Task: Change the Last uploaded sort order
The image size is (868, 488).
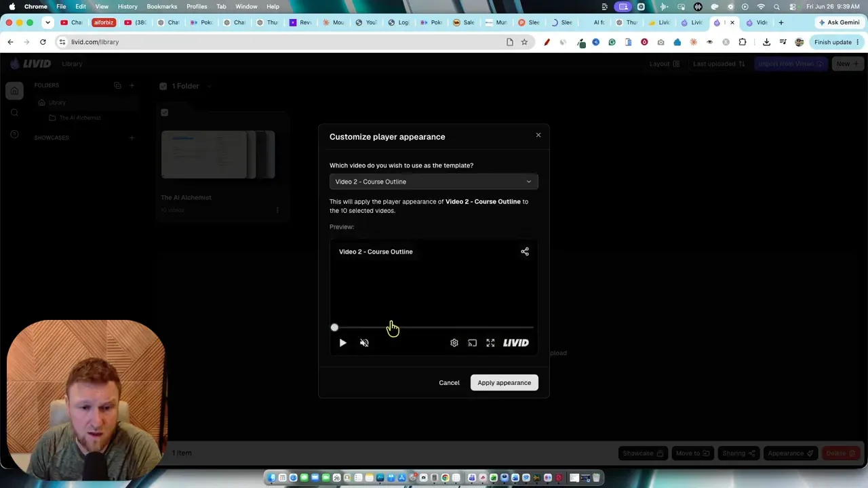Action: coord(719,64)
